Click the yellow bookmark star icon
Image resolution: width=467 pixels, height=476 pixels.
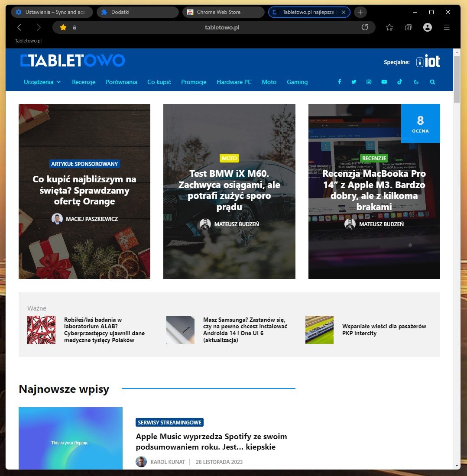[63, 27]
